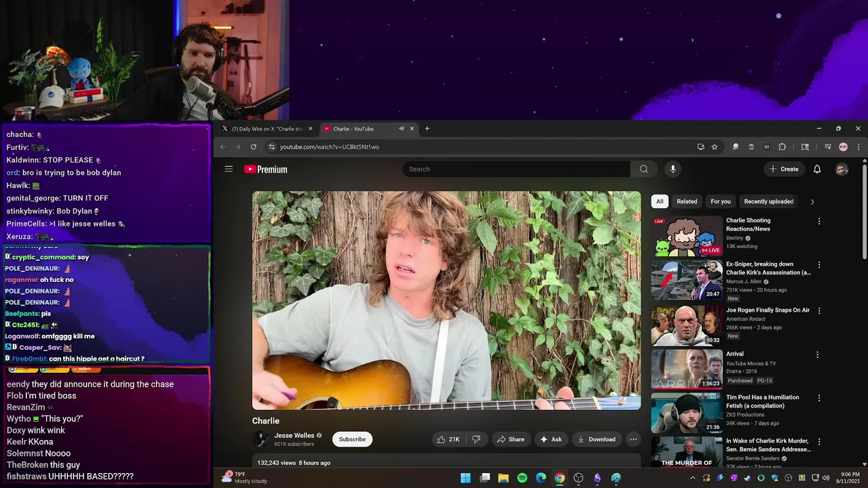868x488 pixels.
Task: Open OBS Studio from the taskbar
Action: pyautogui.click(x=578, y=478)
